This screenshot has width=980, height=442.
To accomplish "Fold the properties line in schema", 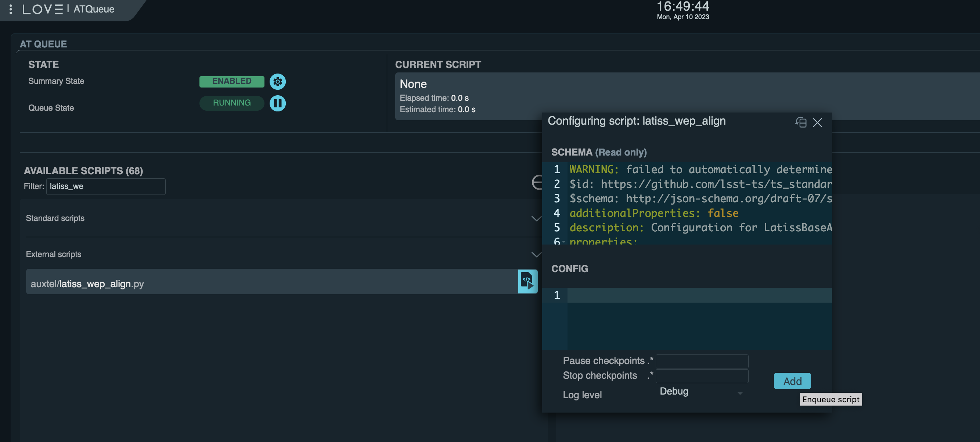I will pos(564,241).
